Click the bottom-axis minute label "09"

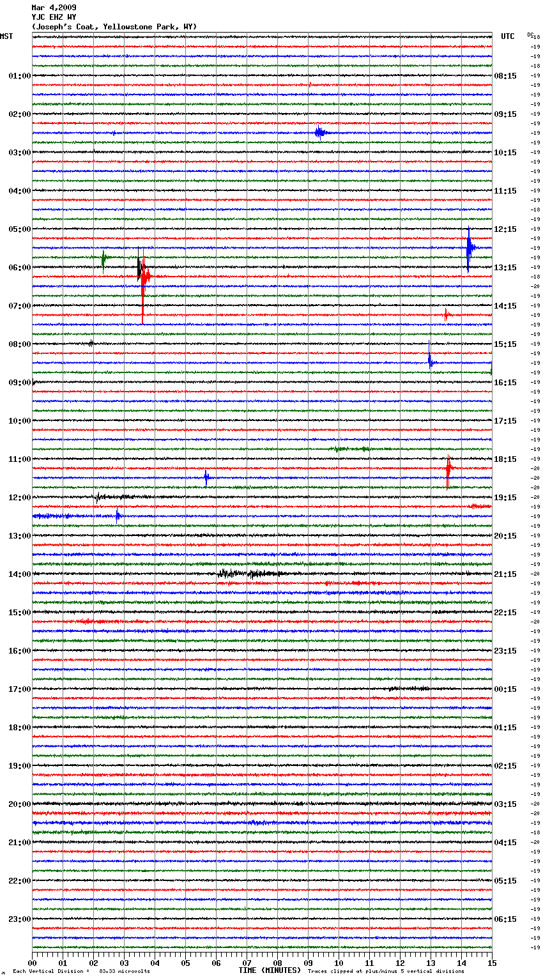coord(308,963)
